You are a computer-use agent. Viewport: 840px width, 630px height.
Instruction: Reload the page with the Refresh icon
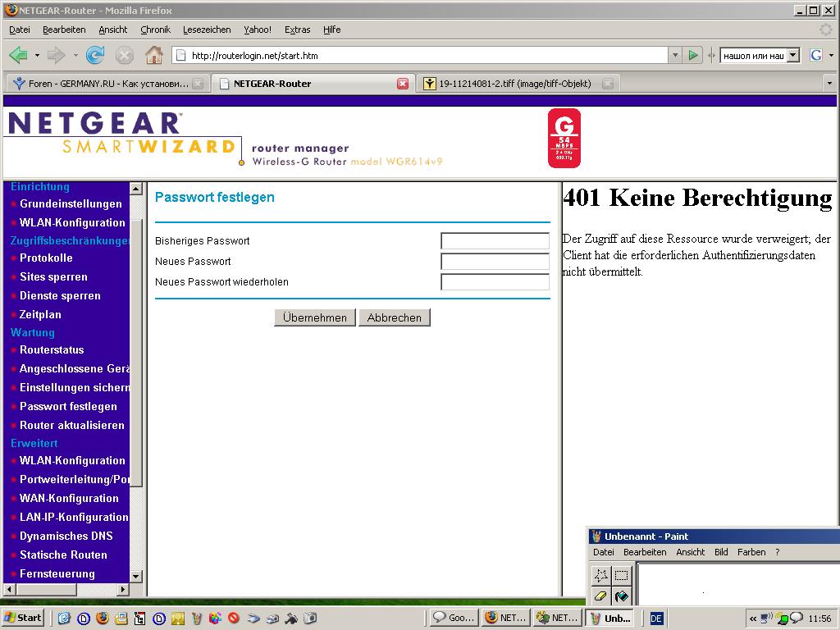coord(95,55)
